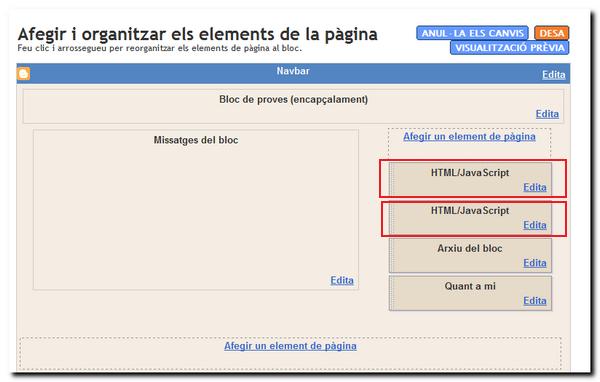Save layout with the DESA button
The image size is (600, 382).
tap(552, 33)
